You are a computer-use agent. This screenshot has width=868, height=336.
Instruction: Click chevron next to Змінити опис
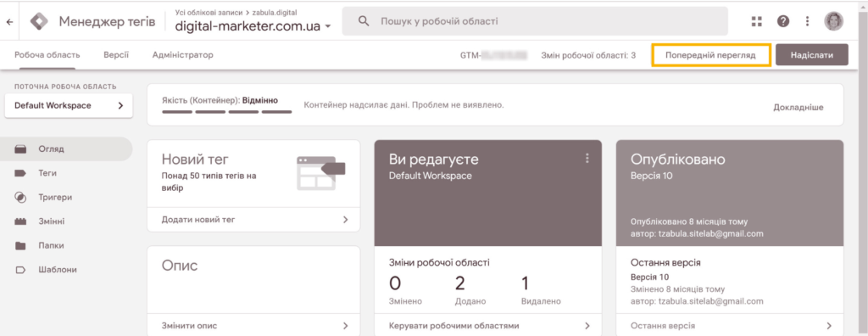(346, 326)
